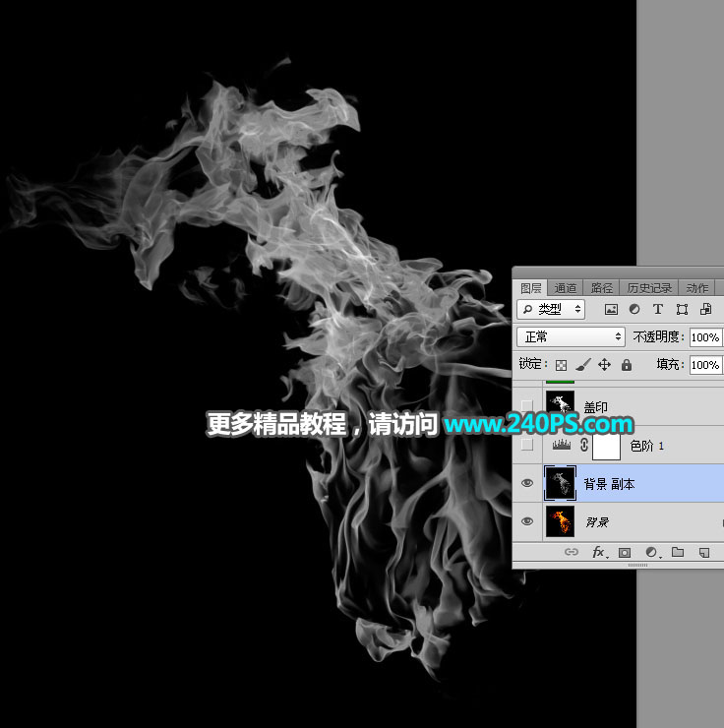Create new fill or adjustment layer icon
724x728 pixels.
tap(652, 552)
